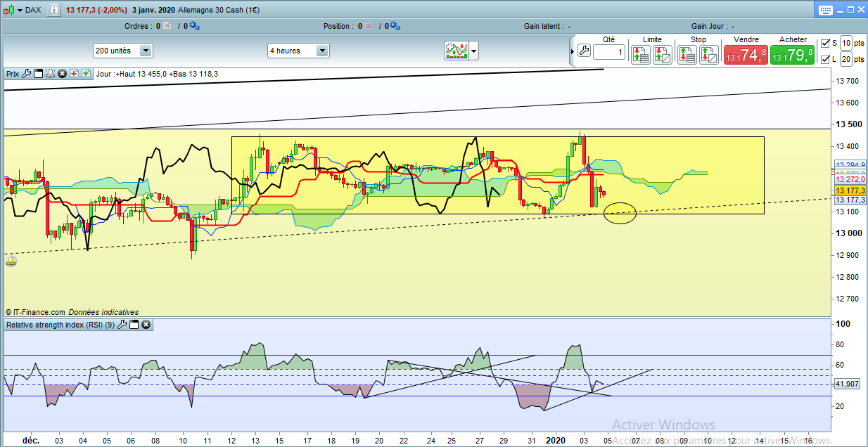
Task: Maximize the chart window
Action: [852, 10]
